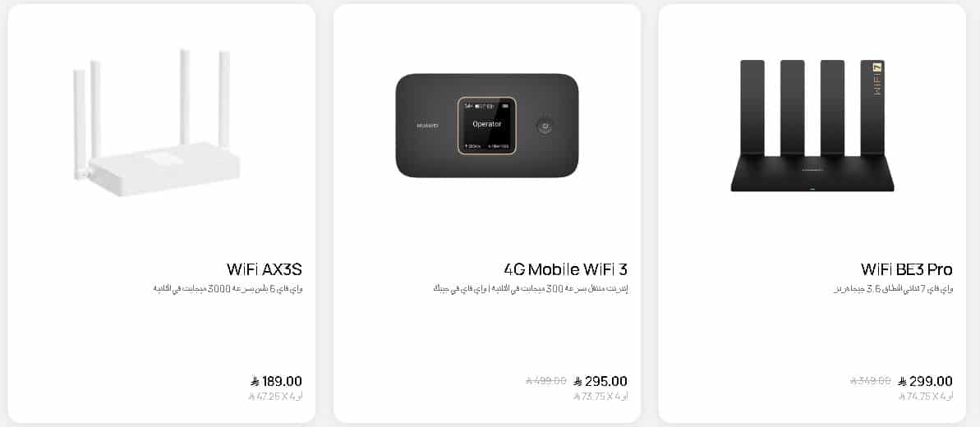Click the power button icon on mobile WiFi
The height and width of the screenshot is (427, 980).
545,126
